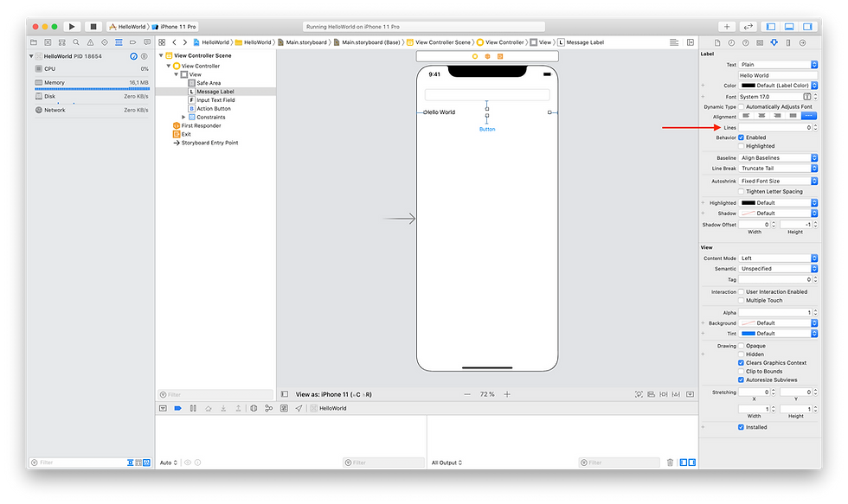Click View as: iPhone 11 device bar
Viewport: 848px width, 504px height.
coord(334,394)
